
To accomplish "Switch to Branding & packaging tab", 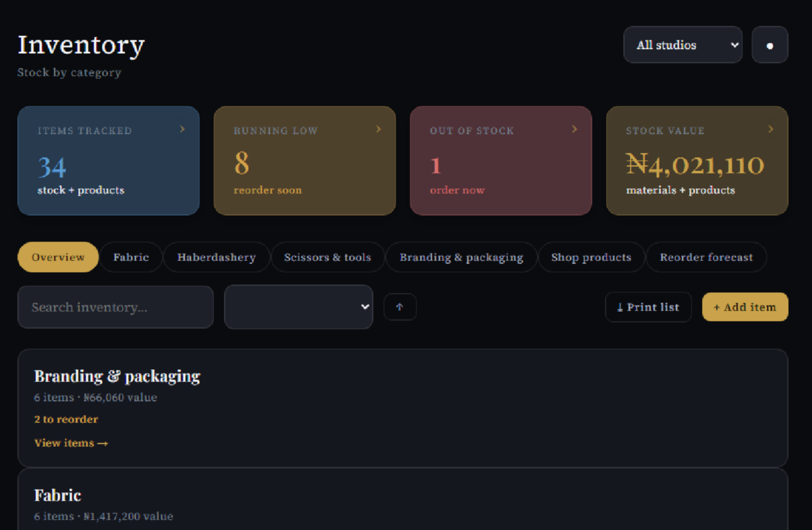I will [x=462, y=257].
